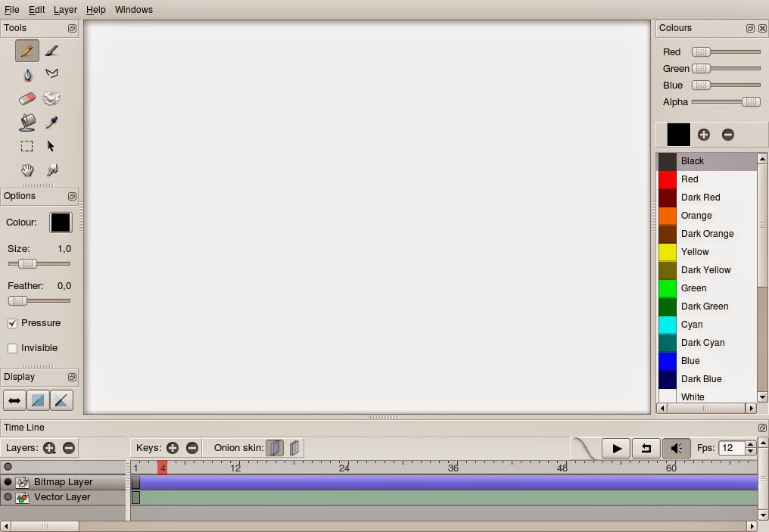Open the Edit menu
The width and height of the screenshot is (769, 532).
coord(37,10)
